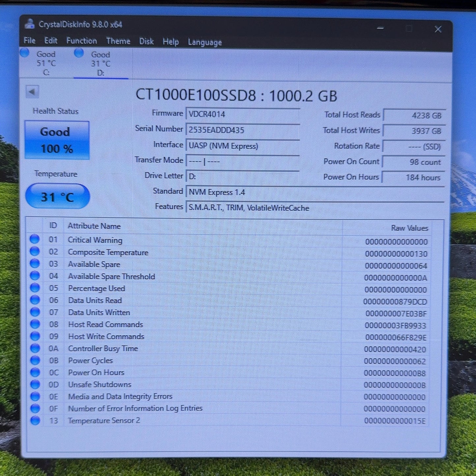476x476 pixels.
Task: Click raw value 0000000000015E
Action: (x=395, y=421)
